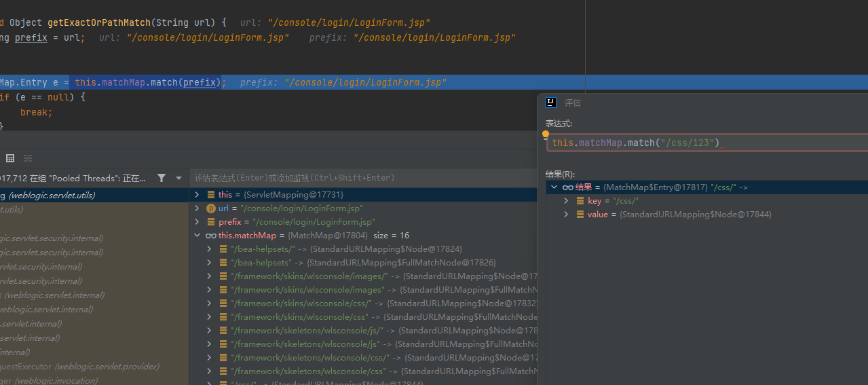Select the questExecutor (weblogic.servlet.provider) frame
The image size is (868, 385).
click(x=94, y=366)
